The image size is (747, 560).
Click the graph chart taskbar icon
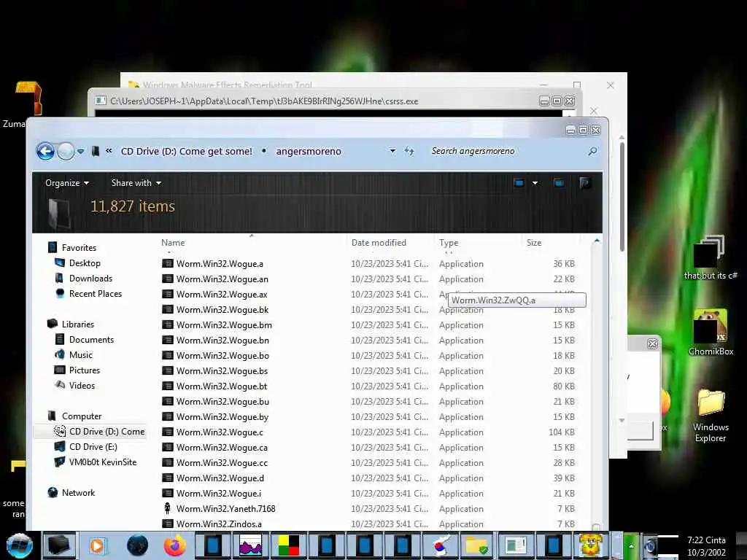point(251,545)
